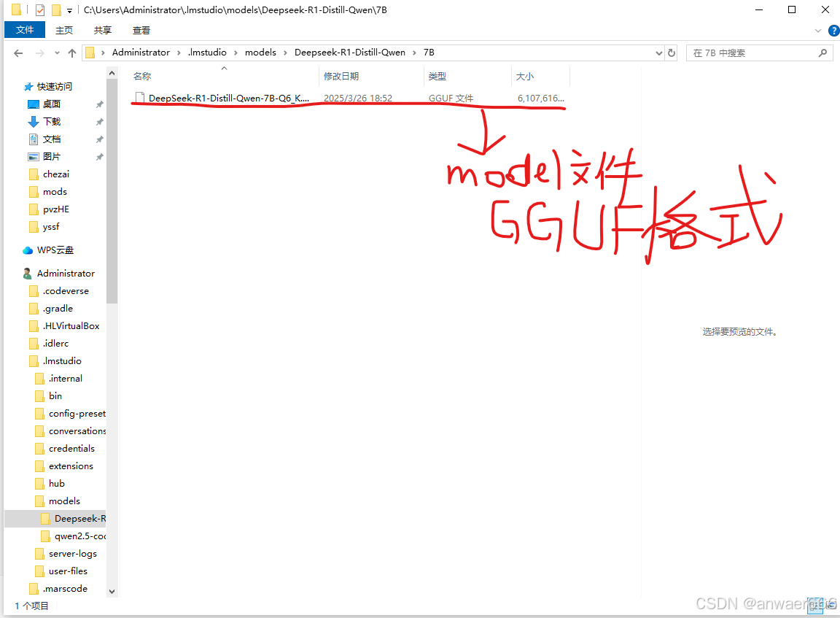Click the 2025/3/26 18:52 date cell

click(358, 98)
